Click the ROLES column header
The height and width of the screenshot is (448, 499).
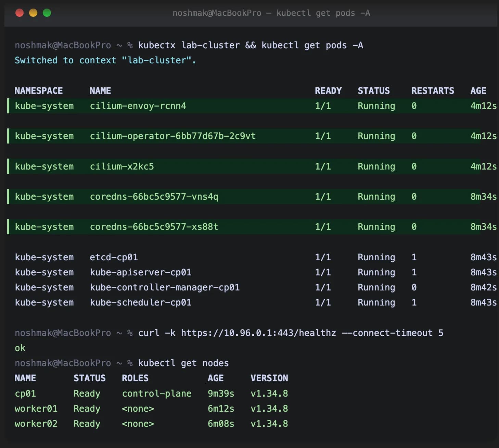(x=135, y=378)
